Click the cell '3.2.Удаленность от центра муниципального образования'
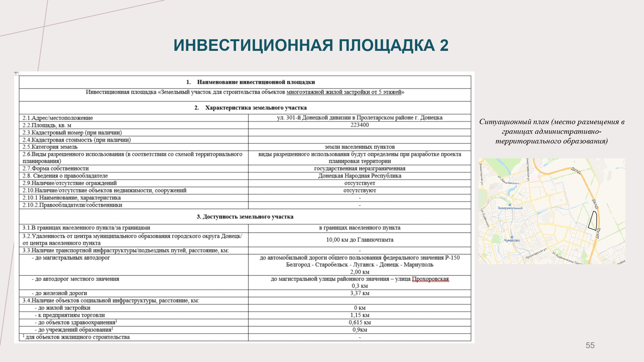644x362 pixels. [x=134, y=240]
